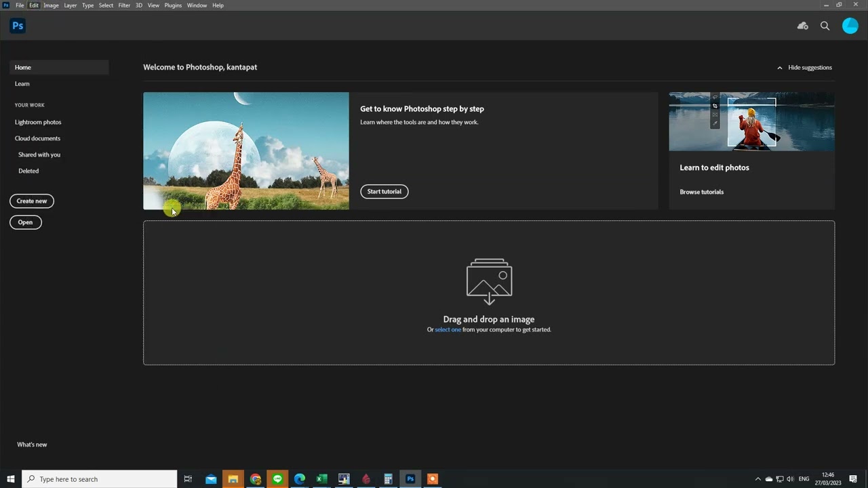Select Home in the sidebar
Image resolution: width=868 pixels, height=488 pixels.
pyautogui.click(x=59, y=68)
